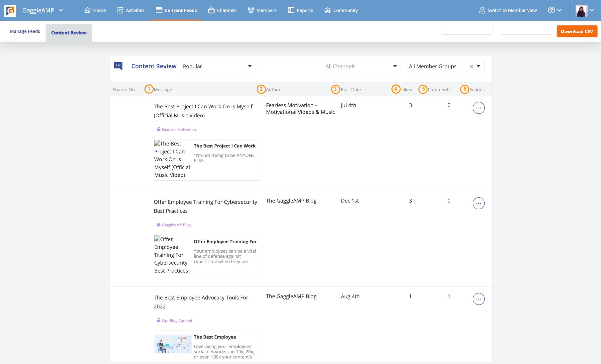
Task: Click the GaggleAMP logo icon
Action: click(x=10, y=10)
